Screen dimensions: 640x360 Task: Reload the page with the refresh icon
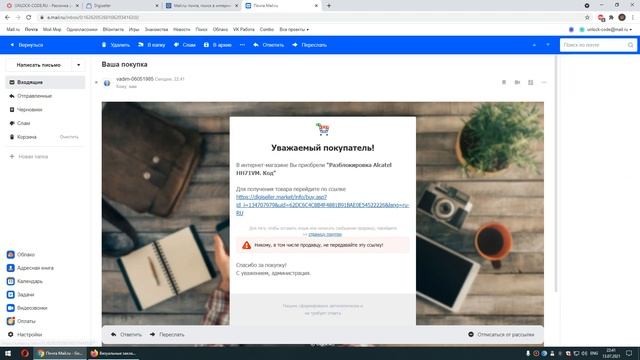[29, 18]
